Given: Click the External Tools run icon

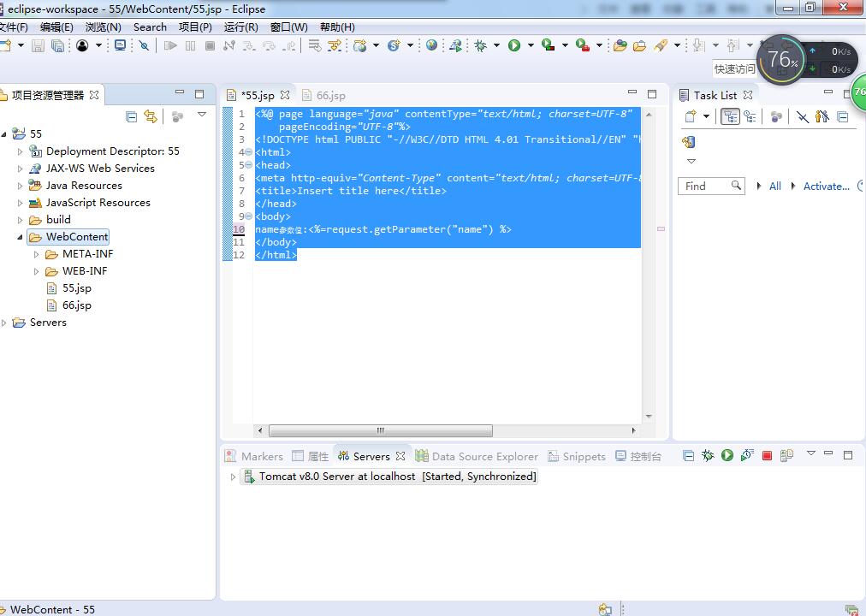Looking at the screenshot, I should pos(582,46).
